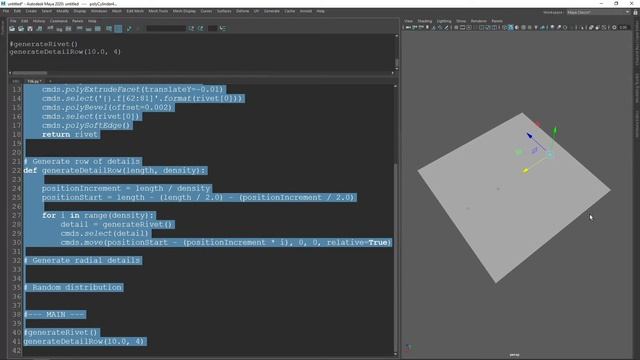The height and width of the screenshot is (360, 640).
Task: Click the green Y-axis handle of the manipulator
Action: point(555,131)
